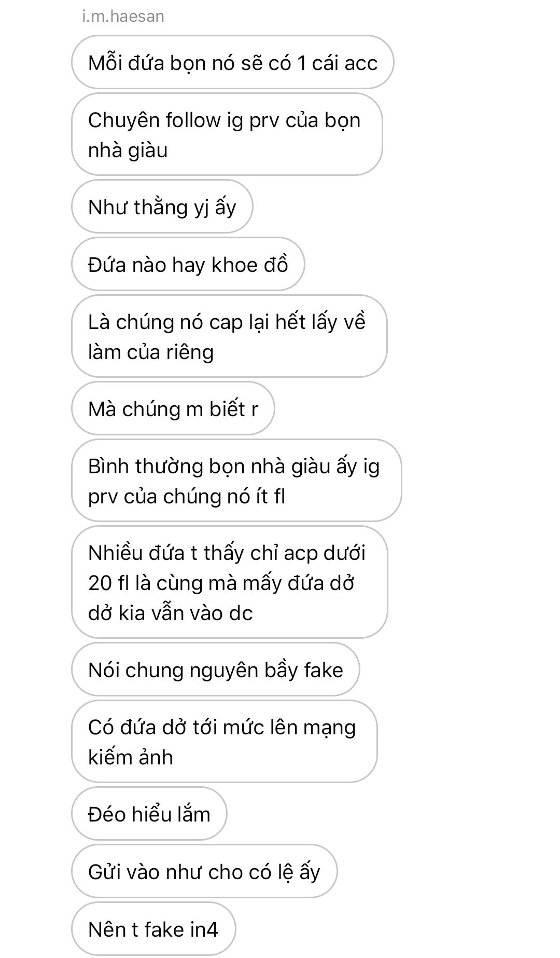Select the 'Đéo hiểu lắm' message bubble
Image resolution: width=560 pixels, height=958 pixels.
pyautogui.click(x=149, y=814)
